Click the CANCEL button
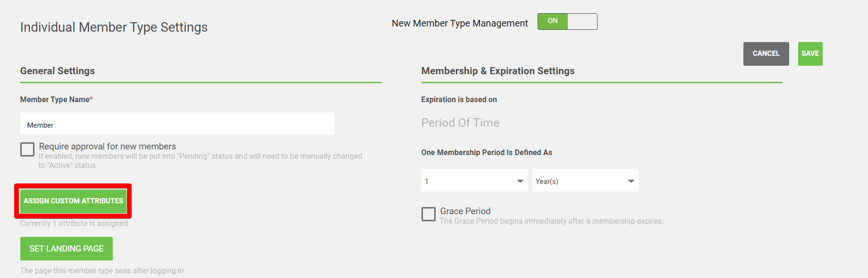Viewport: 868px width, 278px height. pos(766,54)
